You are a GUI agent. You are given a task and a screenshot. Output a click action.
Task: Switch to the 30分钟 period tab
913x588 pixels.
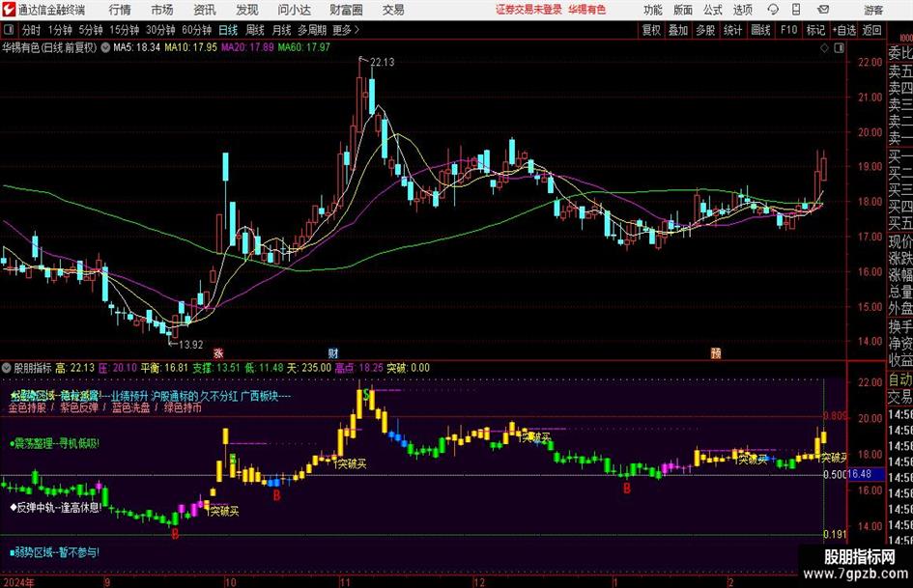click(160, 30)
